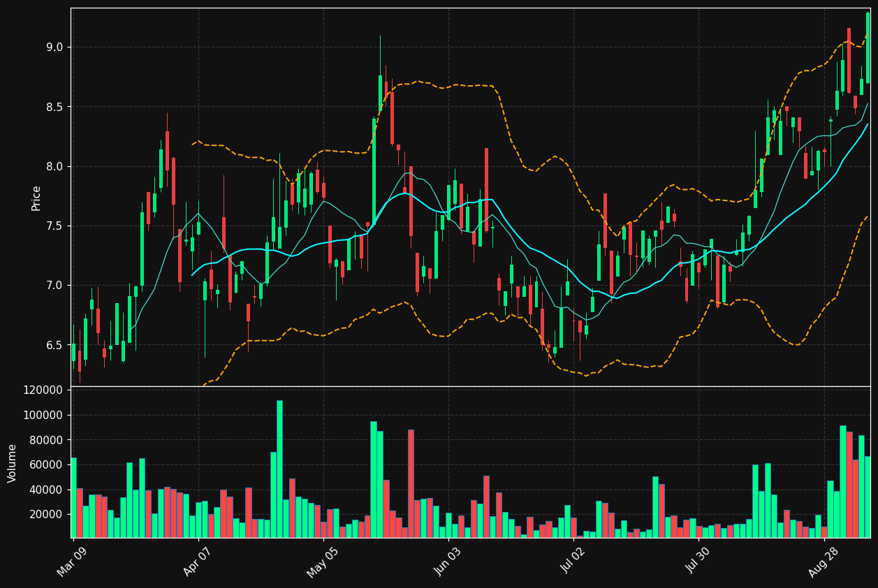The height and width of the screenshot is (588, 878).
Task: Click the Jul 02 date label
Action: [572, 561]
